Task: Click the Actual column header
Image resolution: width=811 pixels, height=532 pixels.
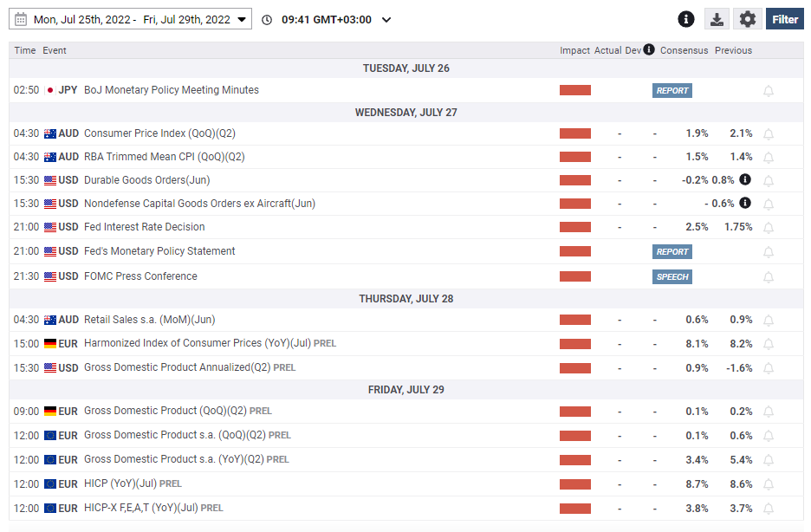Action: 607,50
